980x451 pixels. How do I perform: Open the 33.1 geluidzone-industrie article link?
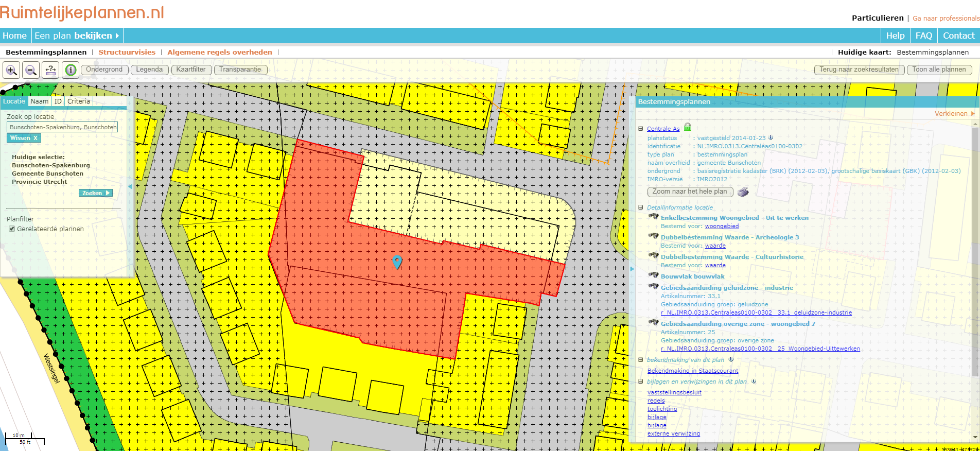point(756,313)
